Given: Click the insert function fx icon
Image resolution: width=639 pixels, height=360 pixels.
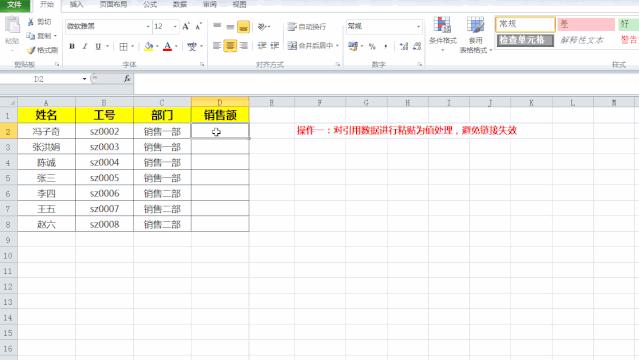Looking at the screenshot, I should [127, 79].
